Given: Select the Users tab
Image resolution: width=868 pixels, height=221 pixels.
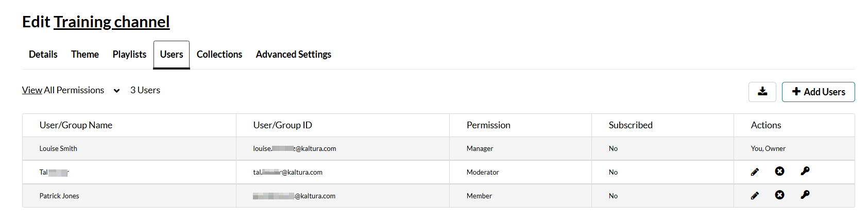Looking at the screenshot, I should (172, 54).
